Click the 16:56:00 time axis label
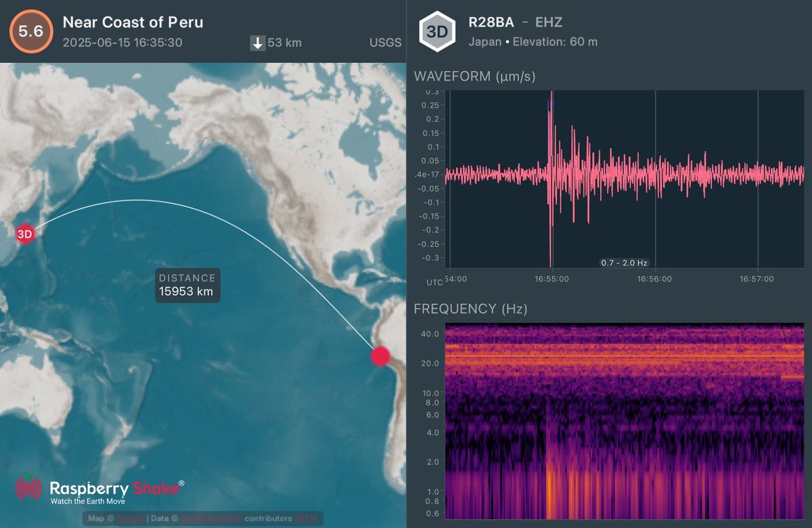812x528 pixels. pos(654,279)
